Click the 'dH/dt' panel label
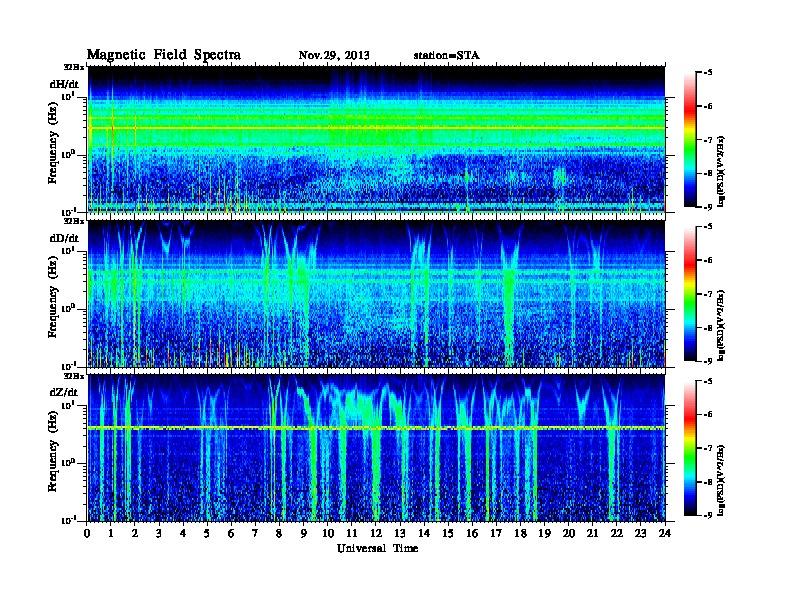Screen dimensions: 792x612 tap(64, 84)
